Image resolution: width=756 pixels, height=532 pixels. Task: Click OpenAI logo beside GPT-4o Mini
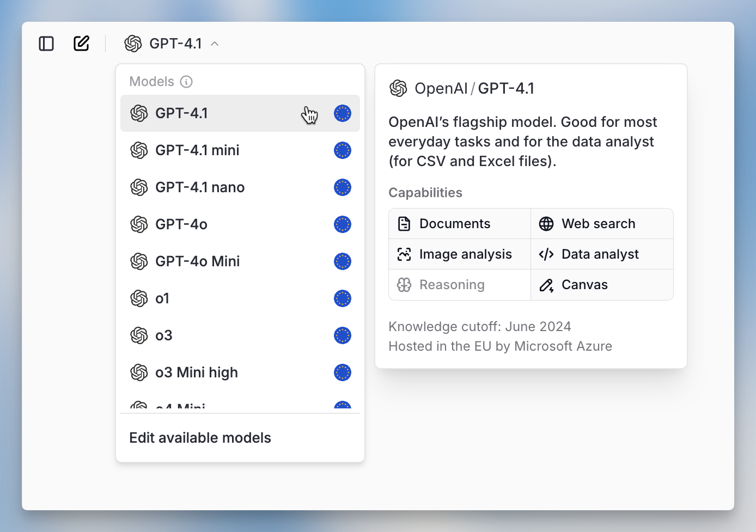[x=139, y=261]
